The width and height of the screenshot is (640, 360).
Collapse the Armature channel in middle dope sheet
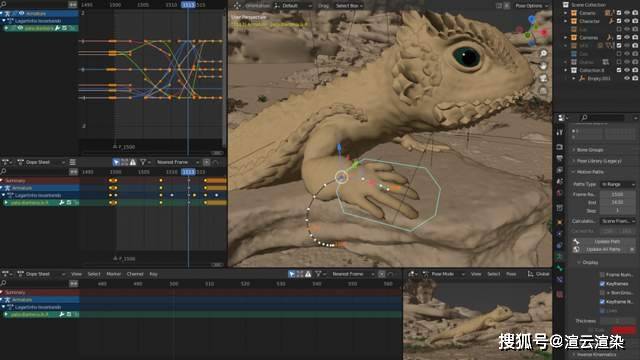[2, 188]
